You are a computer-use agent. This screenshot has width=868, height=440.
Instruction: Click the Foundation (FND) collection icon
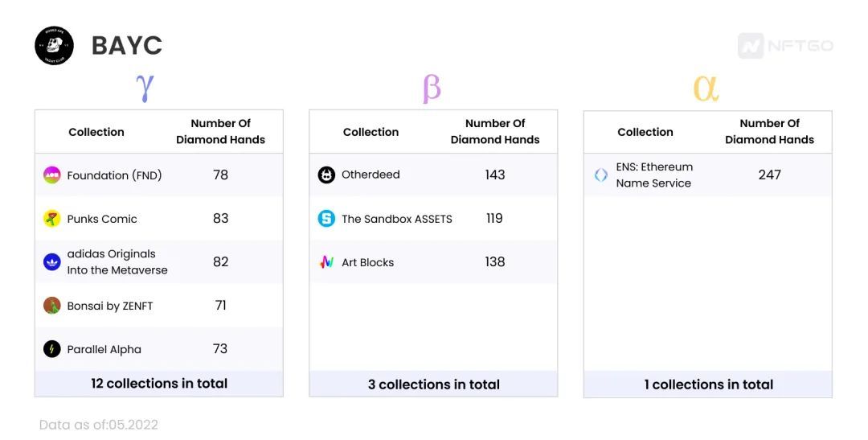coord(52,175)
